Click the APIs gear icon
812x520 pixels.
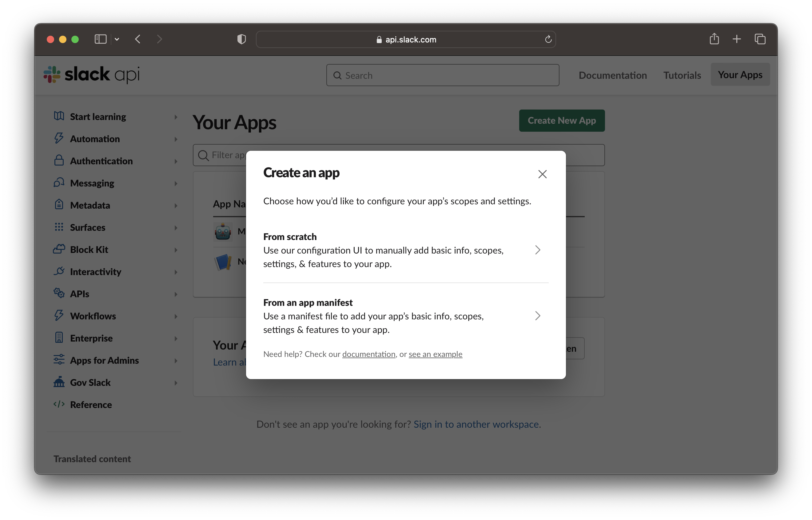(59, 294)
